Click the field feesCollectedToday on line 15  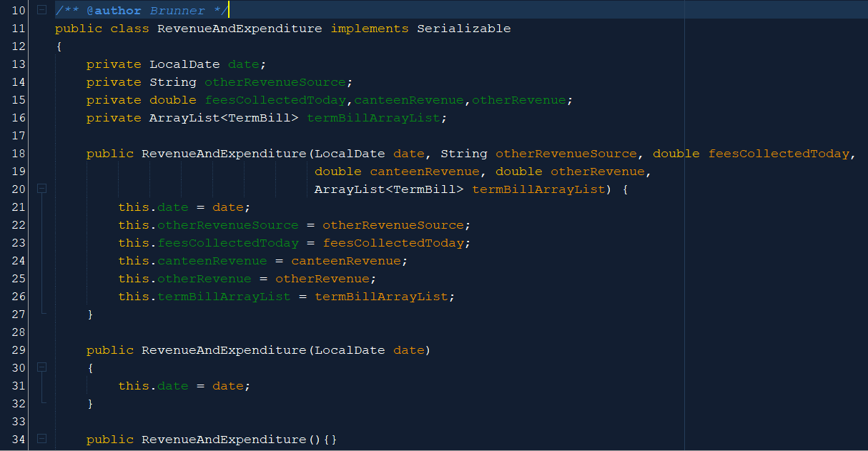[x=275, y=100]
